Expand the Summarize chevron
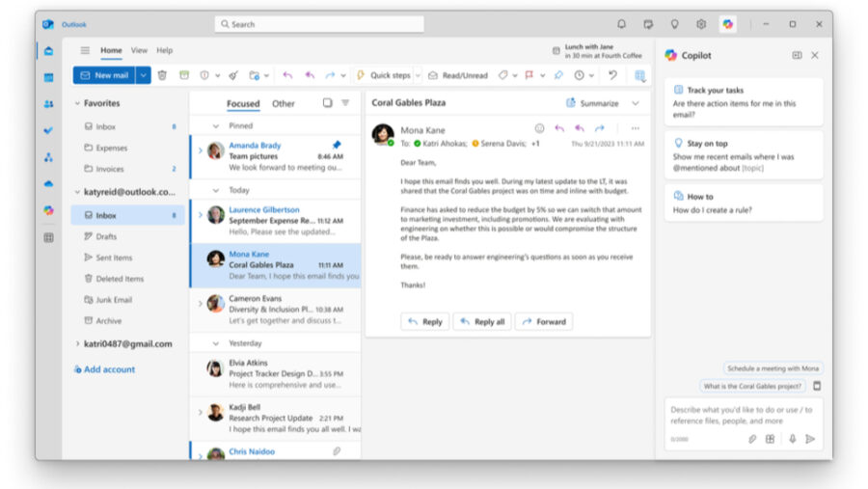Screen dimensions: 868x489 coord(636,103)
